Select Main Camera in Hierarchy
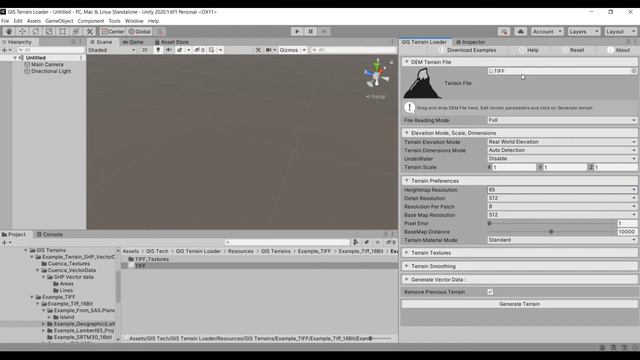 click(47, 64)
